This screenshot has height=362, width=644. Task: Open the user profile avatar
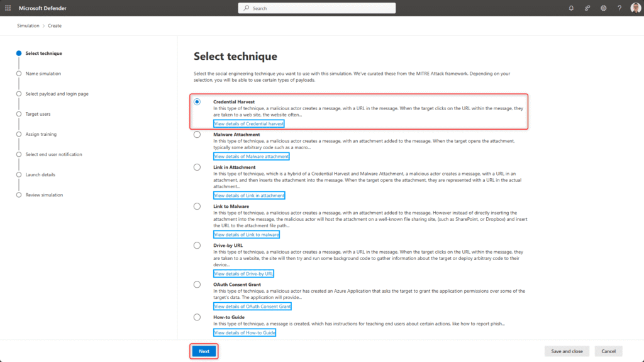635,8
